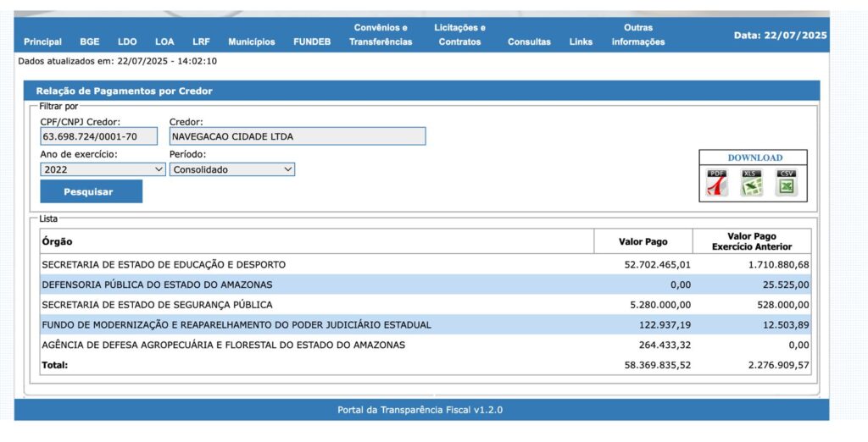This screenshot has width=868, height=442.
Task: Click the CPF/CNPJ Credor input field
Action: pyautogui.click(x=98, y=136)
